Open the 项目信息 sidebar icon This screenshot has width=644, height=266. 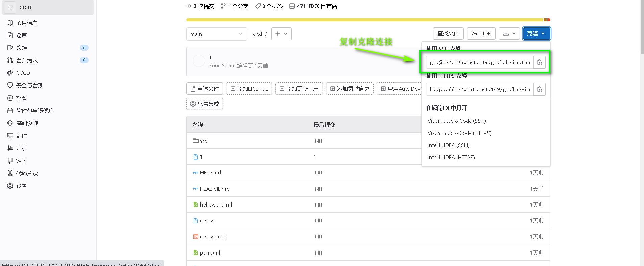10,23
